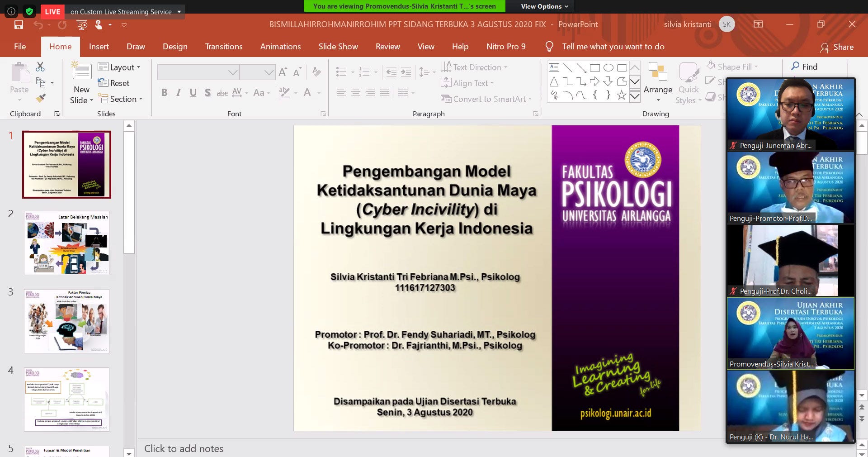Click the Find button

click(804, 67)
